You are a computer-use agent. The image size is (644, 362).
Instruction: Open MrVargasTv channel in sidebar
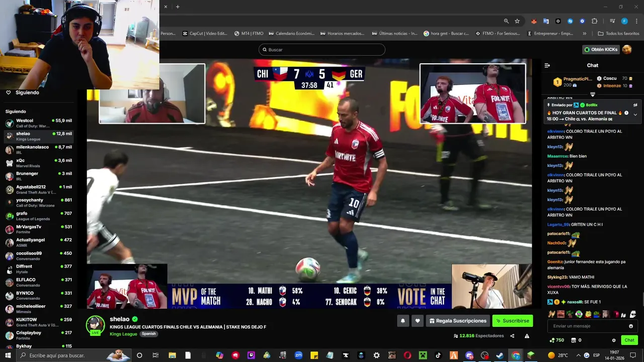point(39,229)
